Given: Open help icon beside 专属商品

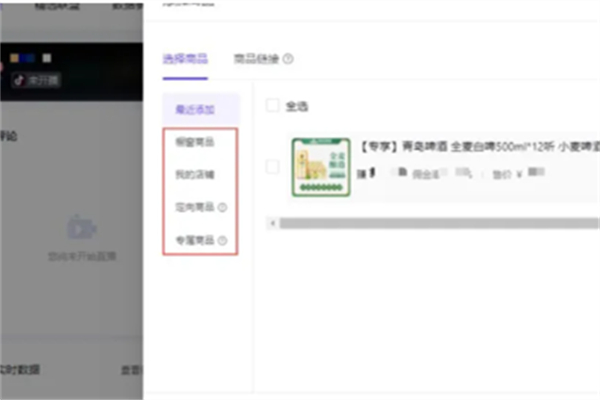Looking at the screenshot, I should pyautogui.click(x=222, y=240).
